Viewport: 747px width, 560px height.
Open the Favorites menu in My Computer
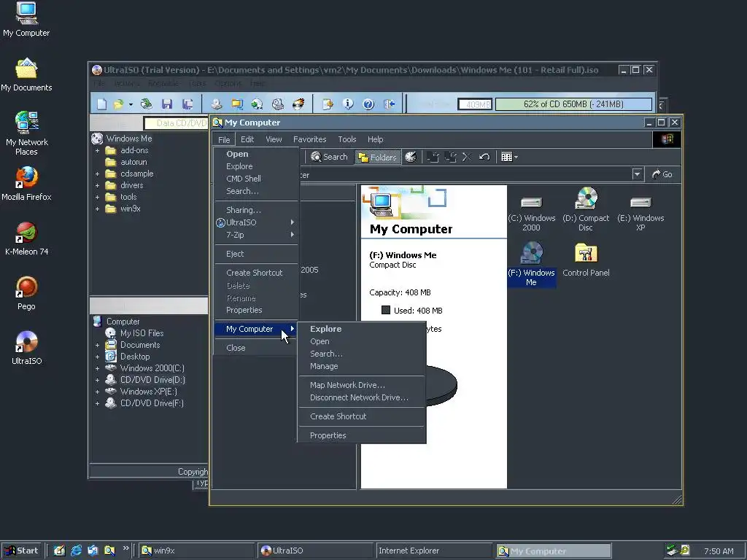tap(309, 139)
